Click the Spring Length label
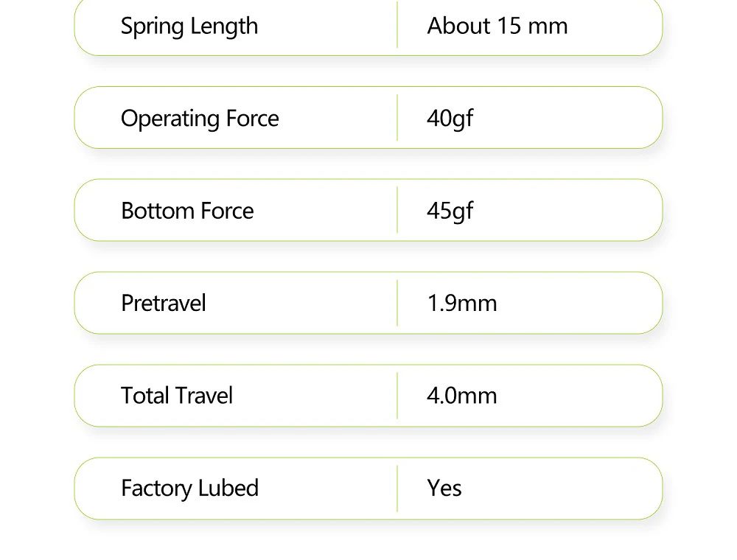Screen dimensions: 737x560 189,27
